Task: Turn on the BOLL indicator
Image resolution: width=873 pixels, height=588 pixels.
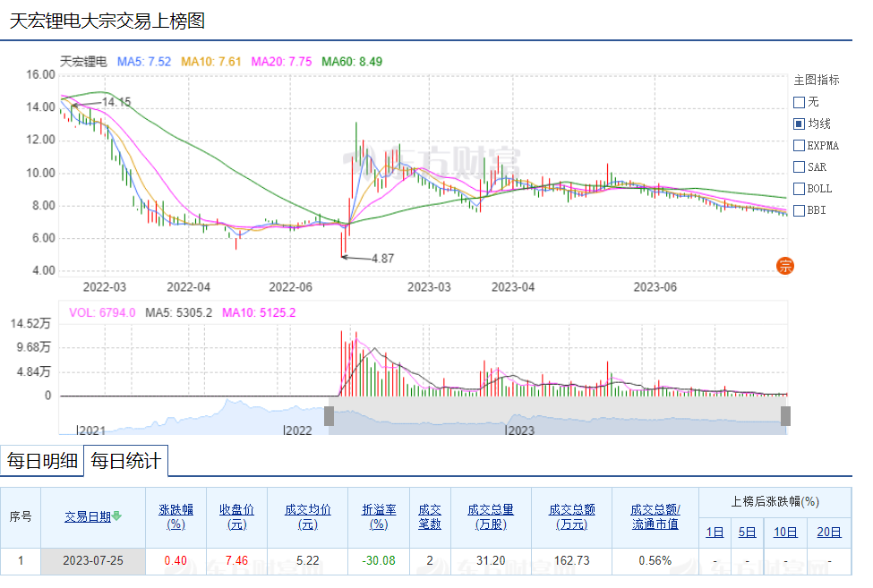Action: 799,188
